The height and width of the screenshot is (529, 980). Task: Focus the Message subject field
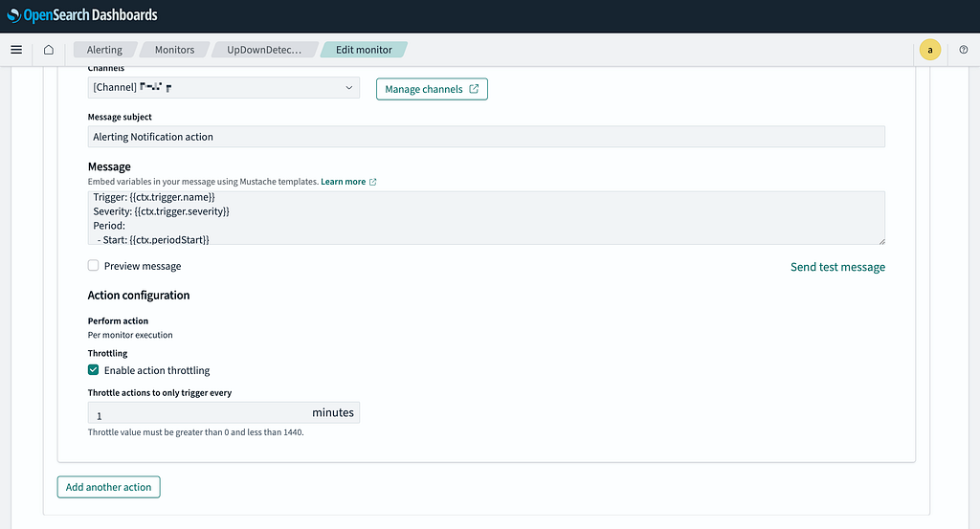point(486,137)
